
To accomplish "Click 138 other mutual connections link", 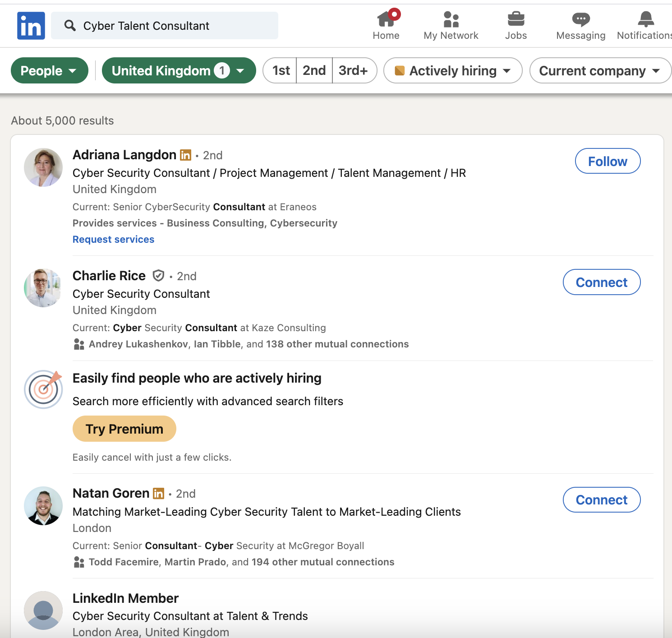I will 337,344.
